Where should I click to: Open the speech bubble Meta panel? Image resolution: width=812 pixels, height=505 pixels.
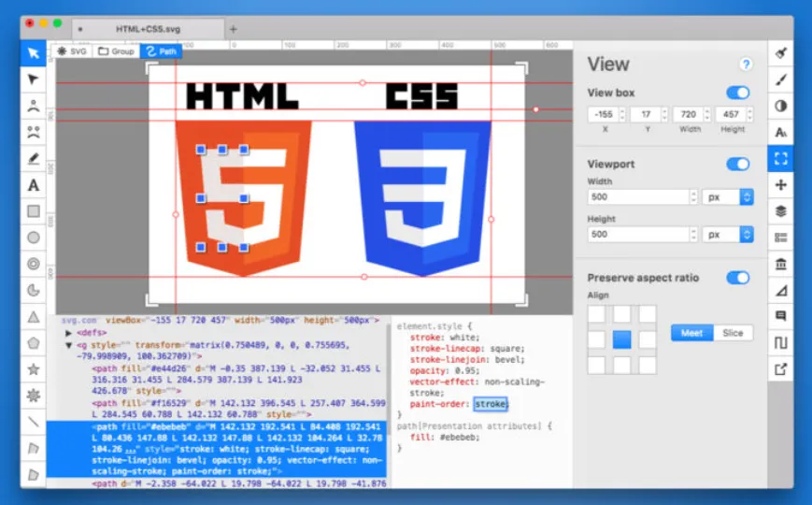click(x=781, y=316)
